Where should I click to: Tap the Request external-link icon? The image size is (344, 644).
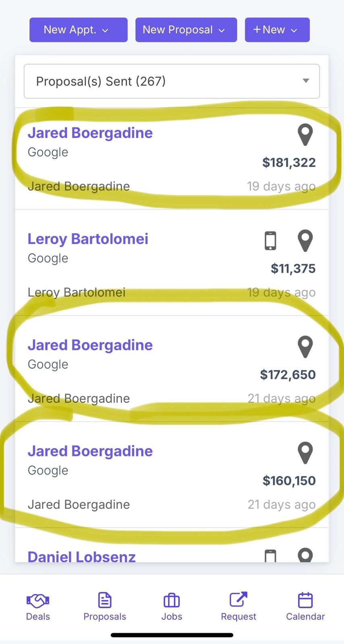point(238,600)
